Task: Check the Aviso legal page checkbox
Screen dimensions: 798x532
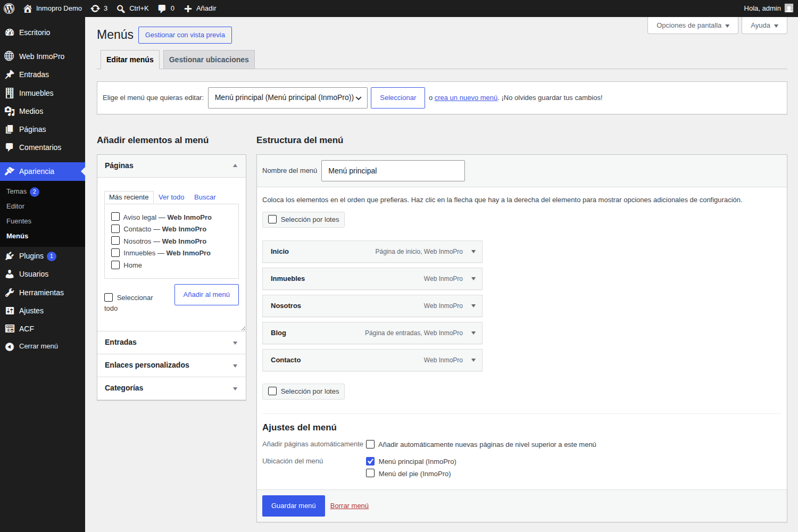Action: (115, 217)
